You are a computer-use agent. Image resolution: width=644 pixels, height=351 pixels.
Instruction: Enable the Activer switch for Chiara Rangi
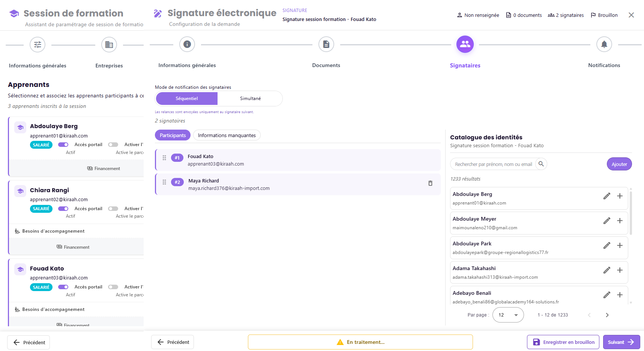(x=113, y=209)
